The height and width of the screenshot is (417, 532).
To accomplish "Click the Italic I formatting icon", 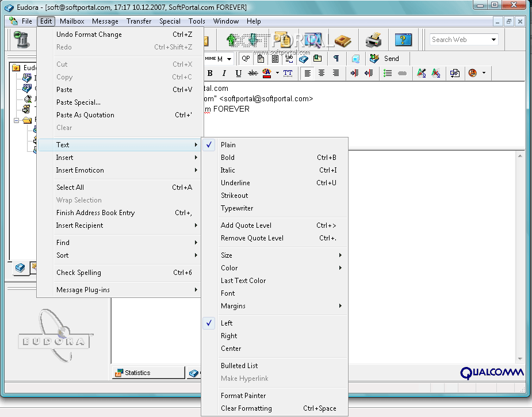I will coord(224,73).
